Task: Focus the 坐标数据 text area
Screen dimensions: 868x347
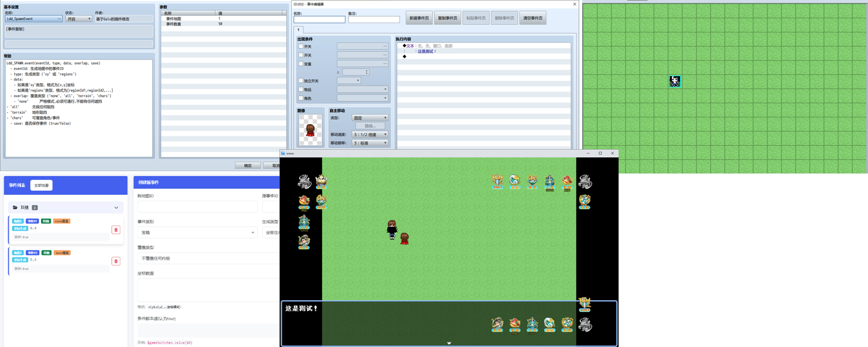Action: (x=208, y=290)
